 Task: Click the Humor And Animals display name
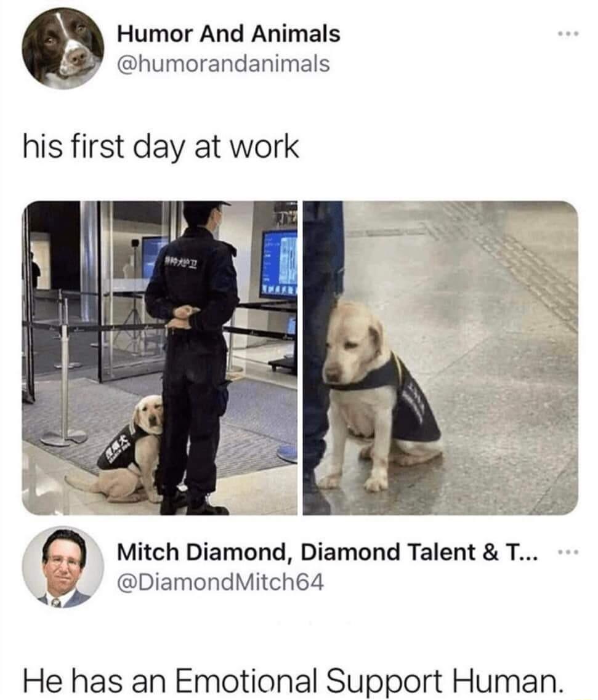click(x=228, y=34)
